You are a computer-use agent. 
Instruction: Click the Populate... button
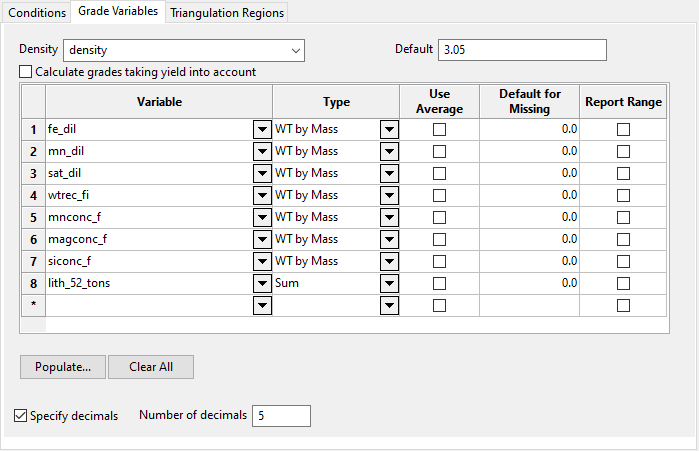(62, 367)
